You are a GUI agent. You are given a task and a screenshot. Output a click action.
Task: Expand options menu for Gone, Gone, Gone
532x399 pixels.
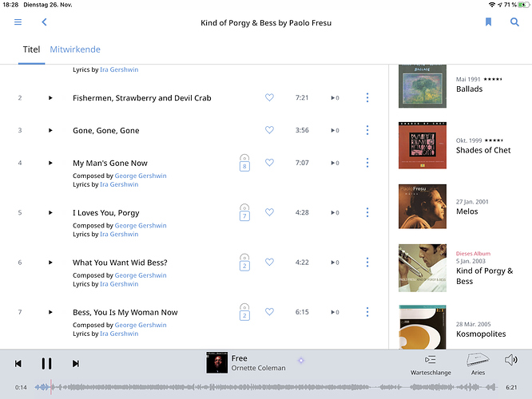(367, 130)
